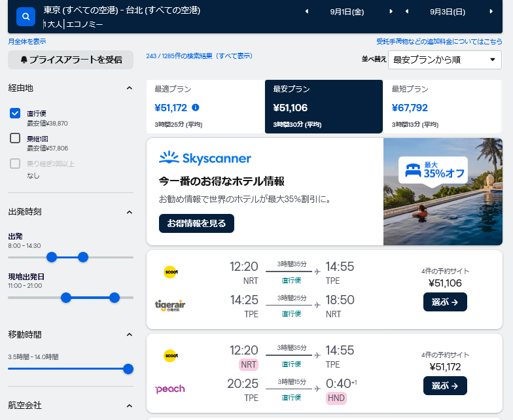Click プライスアラートを受信 button
The image size is (513, 420).
pos(71,60)
